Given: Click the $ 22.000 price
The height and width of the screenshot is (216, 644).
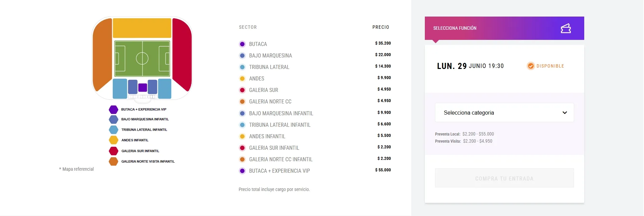Looking at the screenshot, I should pyautogui.click(x=383, y=55).
